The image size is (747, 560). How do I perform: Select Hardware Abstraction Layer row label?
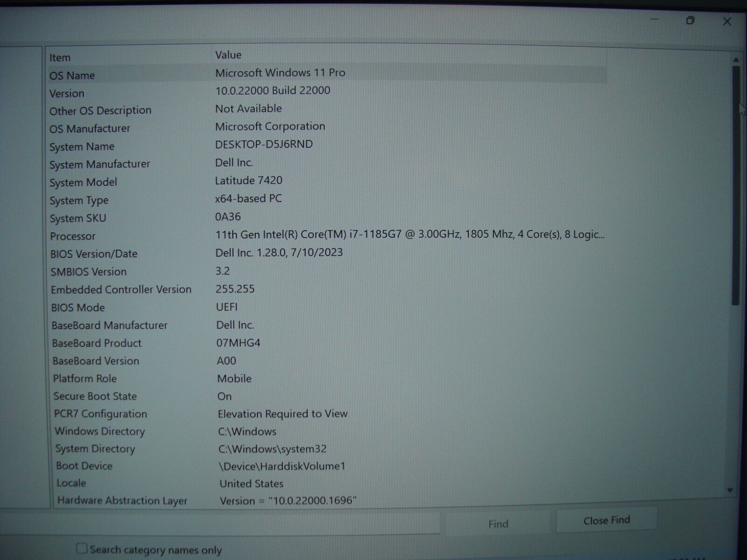click(x=122, y=501)
